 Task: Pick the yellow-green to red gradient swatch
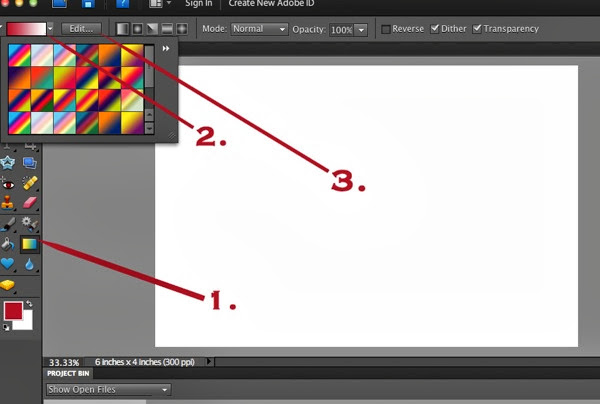(64, 78)
